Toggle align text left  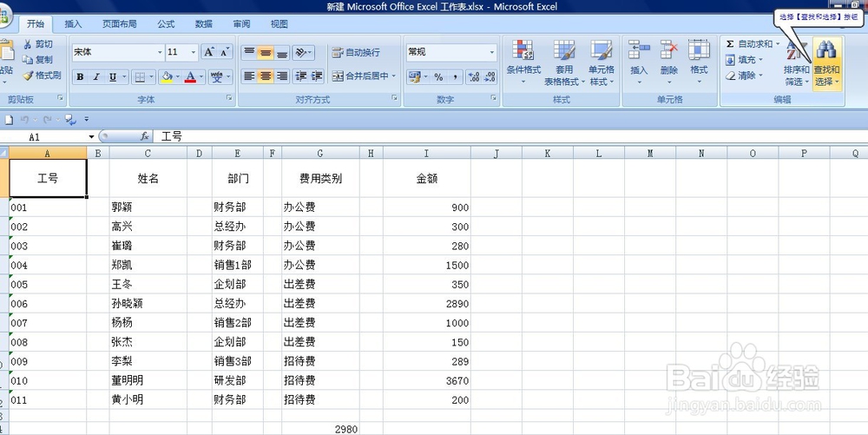pos(250,76)
